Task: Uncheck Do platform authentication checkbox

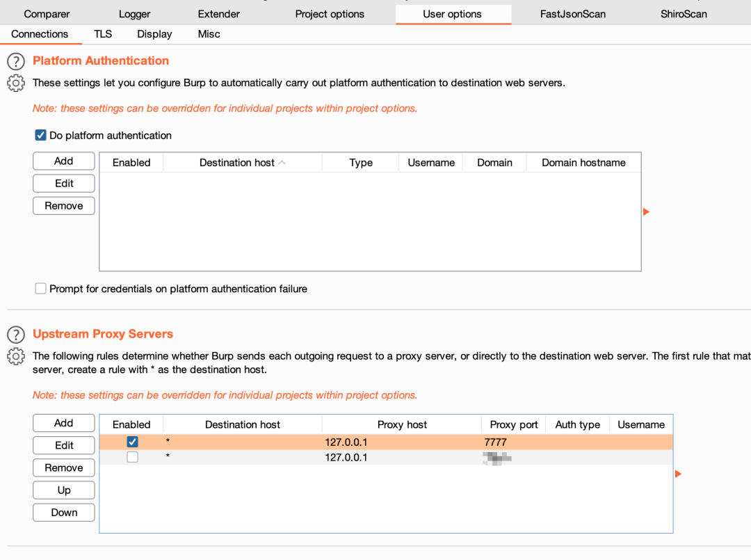Action: (x=41, y=136)
